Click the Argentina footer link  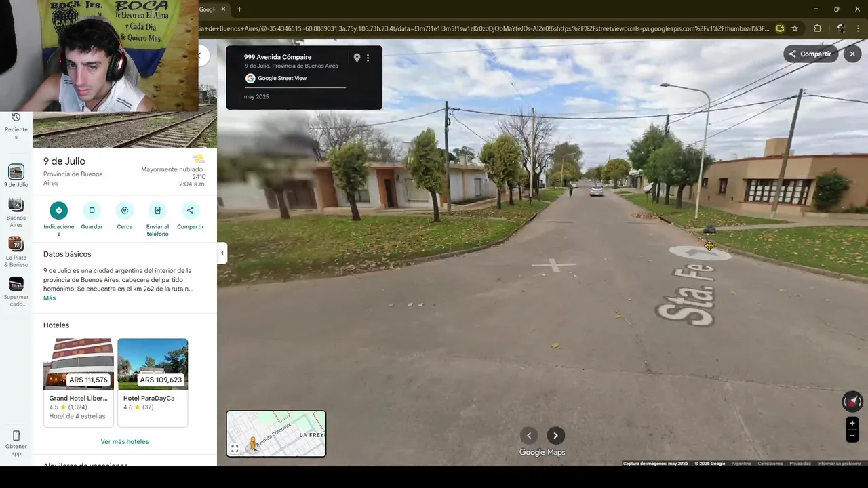[x=741, y=464]
